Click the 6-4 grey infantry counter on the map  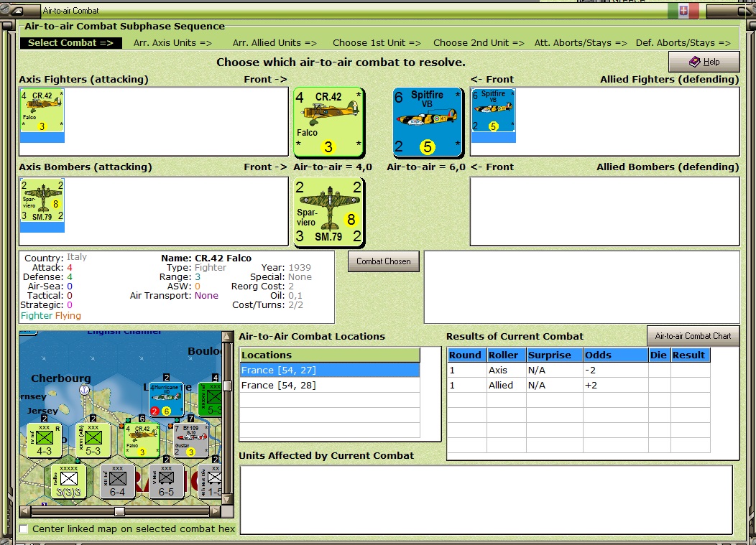pos(118,481)
